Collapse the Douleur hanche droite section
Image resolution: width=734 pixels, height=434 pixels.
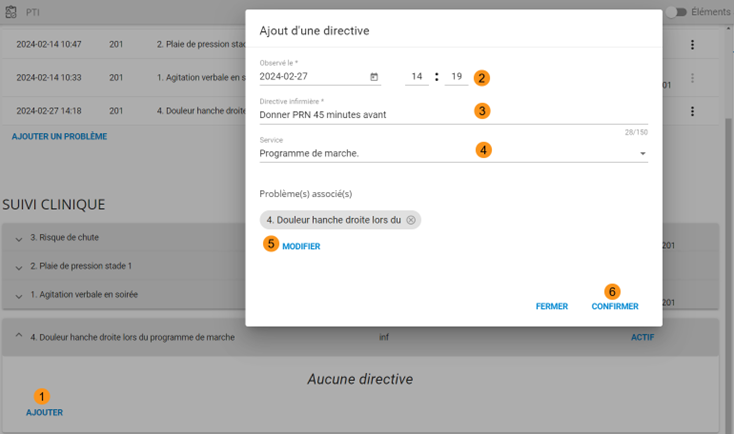point(19,338)
